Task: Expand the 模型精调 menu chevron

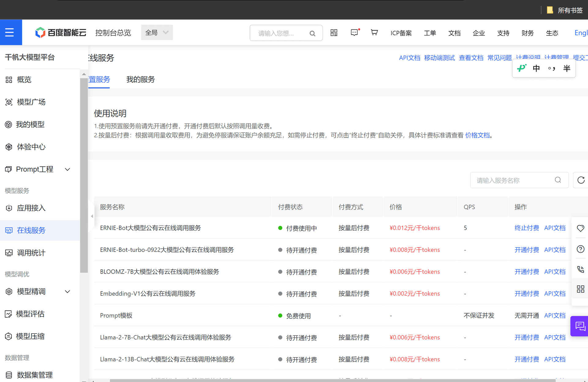Action: click(68, 292)
